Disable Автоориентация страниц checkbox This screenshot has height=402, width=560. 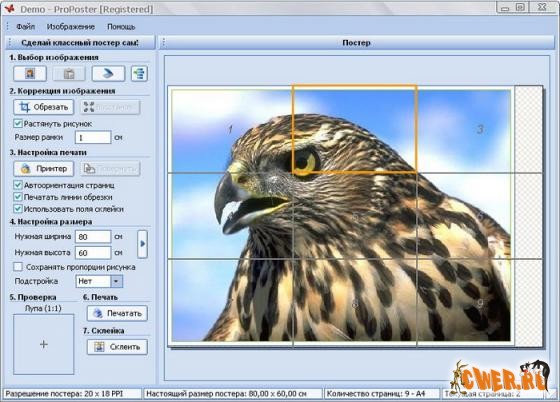tap(18, 185)
